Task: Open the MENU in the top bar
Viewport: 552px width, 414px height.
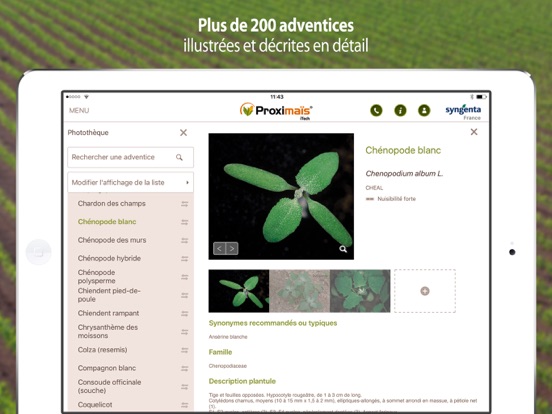Action: click(79, 111)
